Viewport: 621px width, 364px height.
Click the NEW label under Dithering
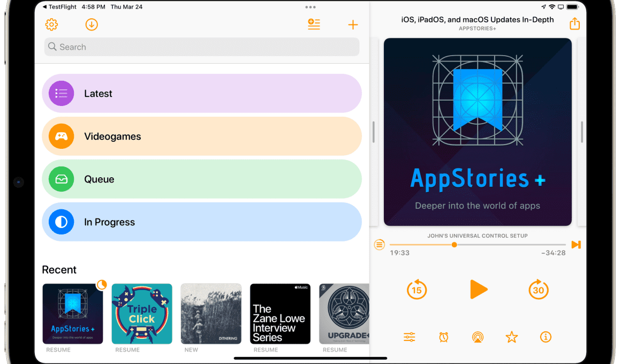click(191, 350)
